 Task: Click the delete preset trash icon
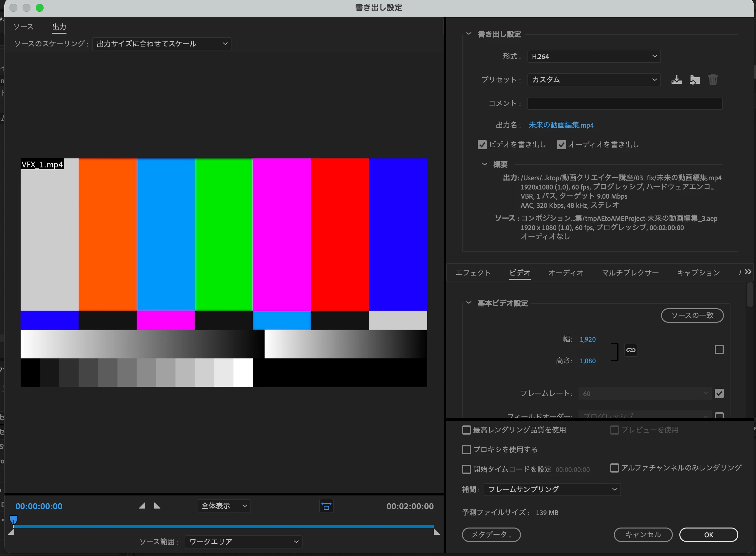[713, 80]
